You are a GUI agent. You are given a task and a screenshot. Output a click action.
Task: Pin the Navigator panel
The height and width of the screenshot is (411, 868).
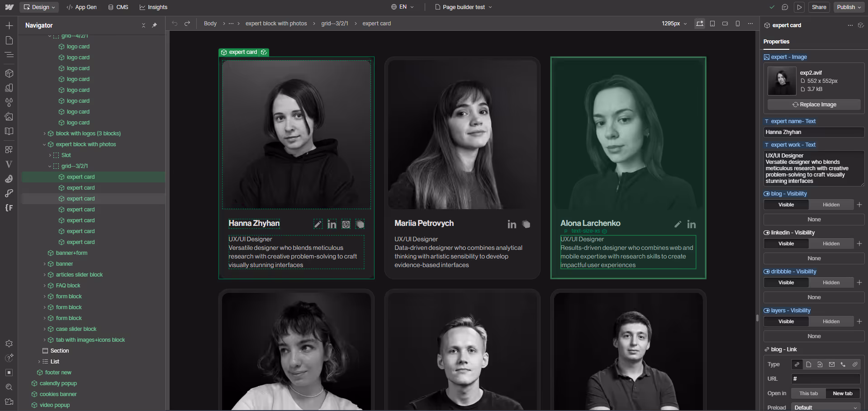tap(154, 25)
